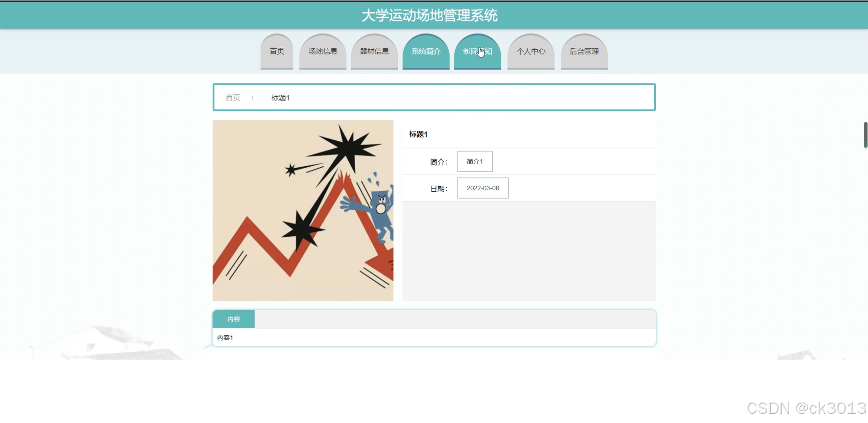Click the news article illustration image
868x423 pixels.
pos(303,211)
